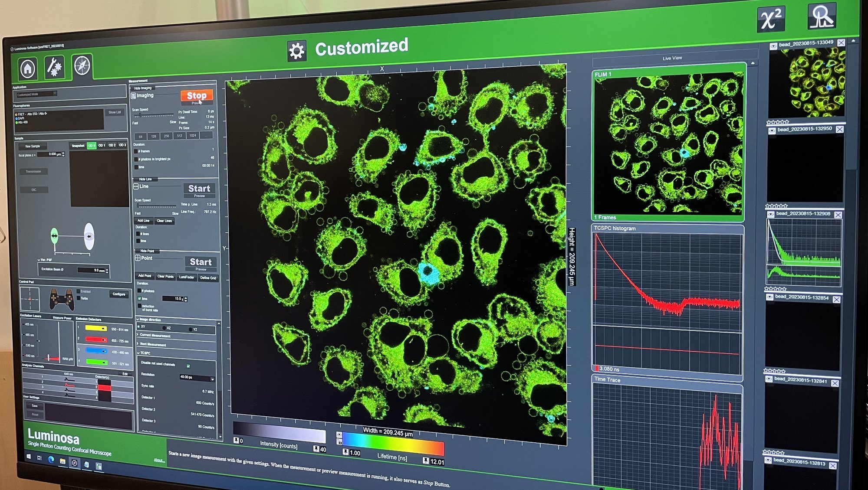Select the OD 2 snapshot tab

[x=112, y=145]
